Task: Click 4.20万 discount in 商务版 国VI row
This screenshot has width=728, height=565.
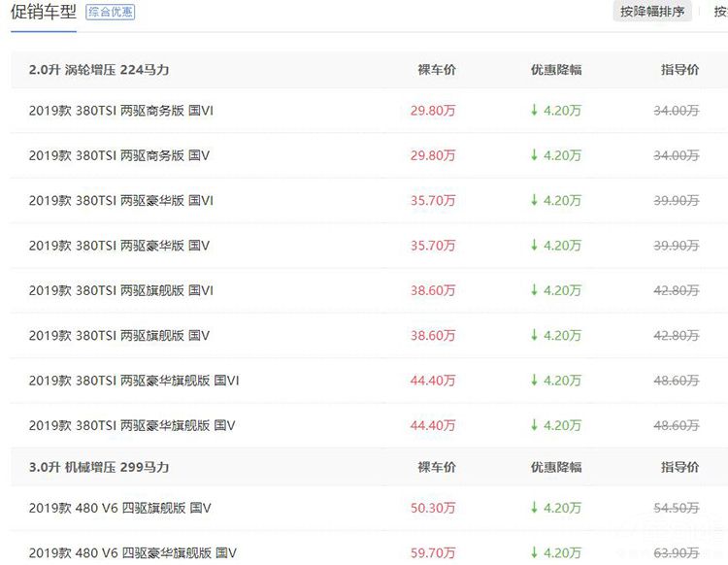Action: 562,111
